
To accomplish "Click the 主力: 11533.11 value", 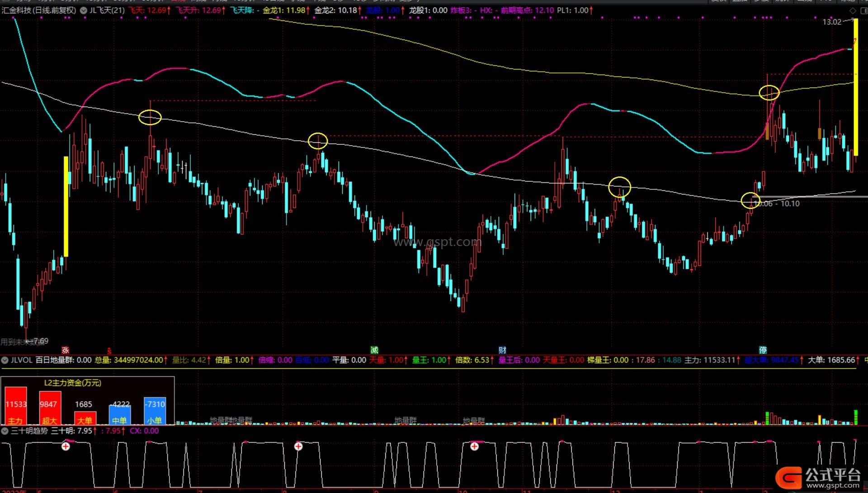I will coord(712,360).
